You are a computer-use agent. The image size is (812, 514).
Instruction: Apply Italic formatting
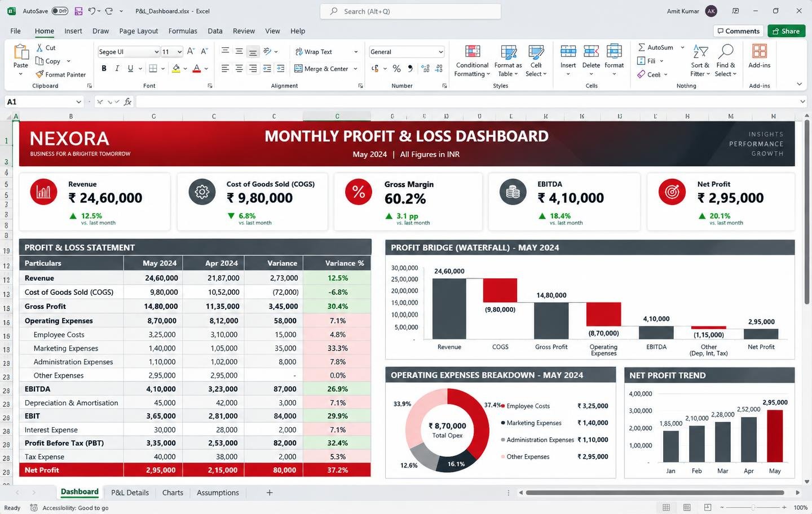[x=117, y=68]
